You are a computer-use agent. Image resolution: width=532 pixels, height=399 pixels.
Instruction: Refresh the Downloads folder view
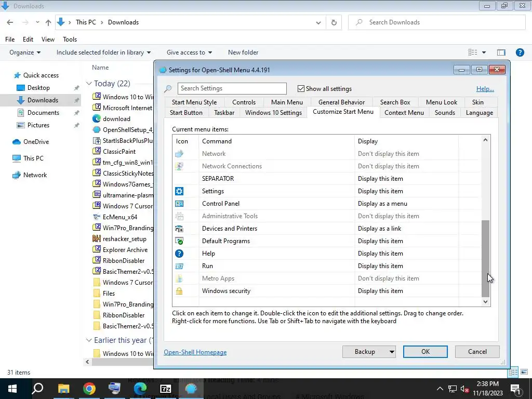[x=334, y=22]
